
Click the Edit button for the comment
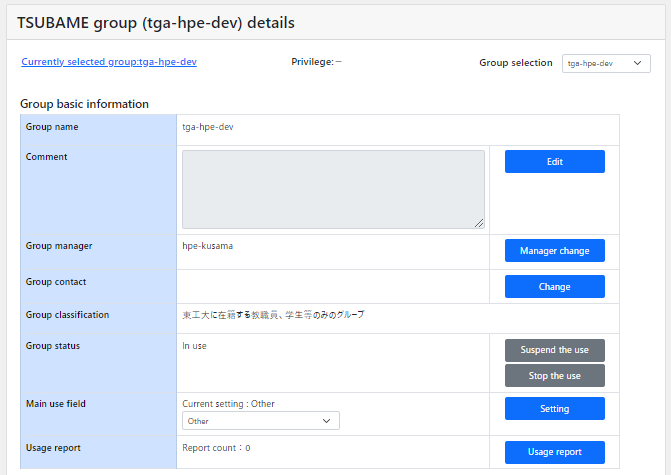[x=555, y=161]
